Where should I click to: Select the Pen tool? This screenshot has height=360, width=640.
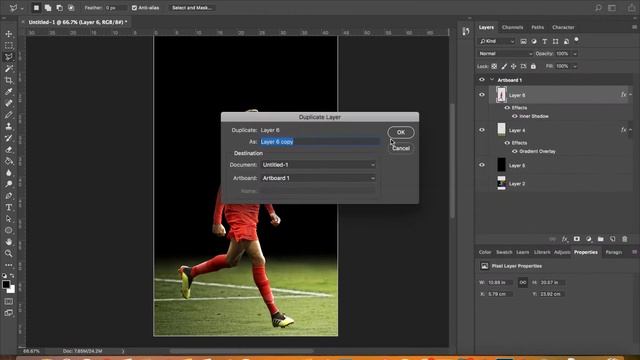(9, 196)
